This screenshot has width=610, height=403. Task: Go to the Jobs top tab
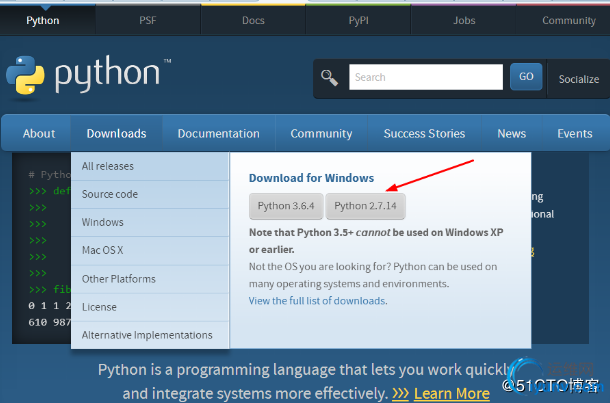(x=463, y=20)
